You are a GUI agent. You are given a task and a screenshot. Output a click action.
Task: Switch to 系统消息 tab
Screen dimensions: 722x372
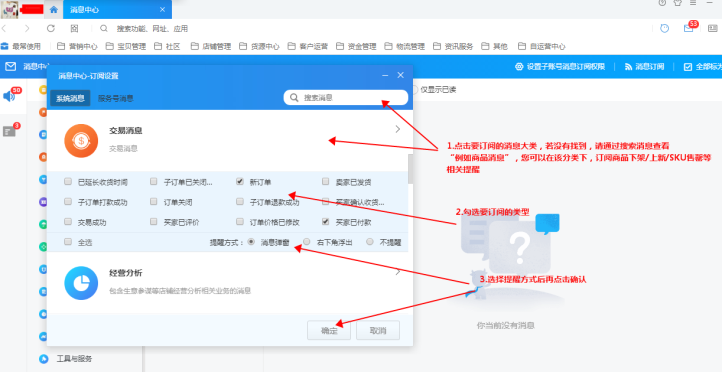(x=70, y=98)
